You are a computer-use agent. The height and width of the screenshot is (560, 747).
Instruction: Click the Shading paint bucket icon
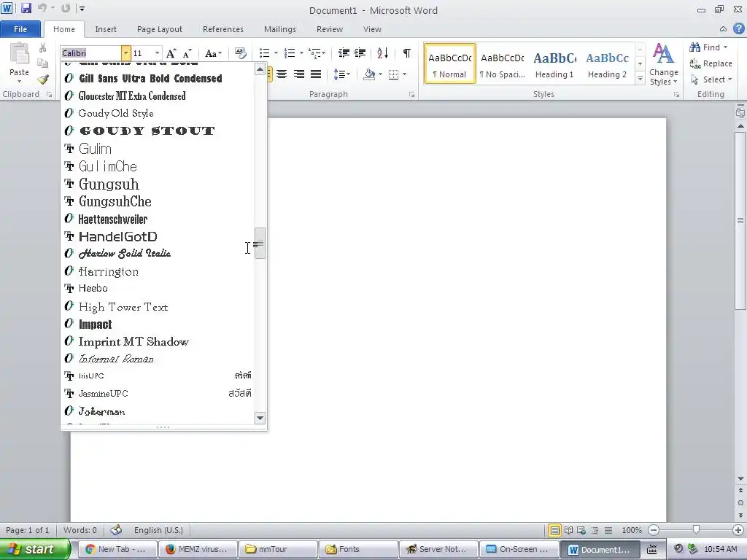click(369, 74)
